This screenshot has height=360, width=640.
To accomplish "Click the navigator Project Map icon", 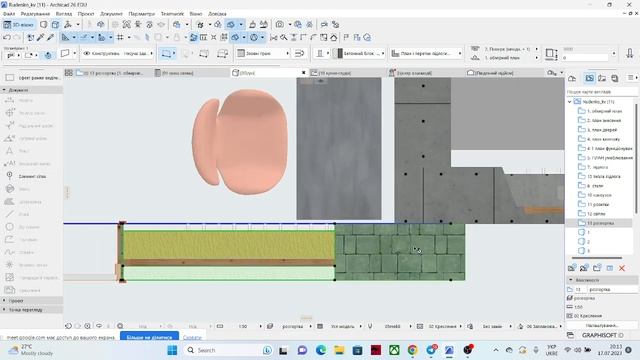I will click(x=572, y=78).
